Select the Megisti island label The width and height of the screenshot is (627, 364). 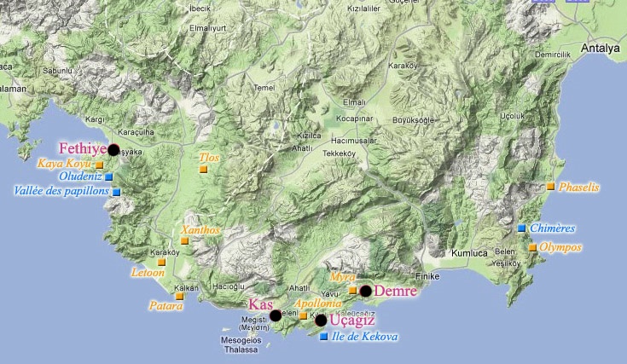[254, 324]
